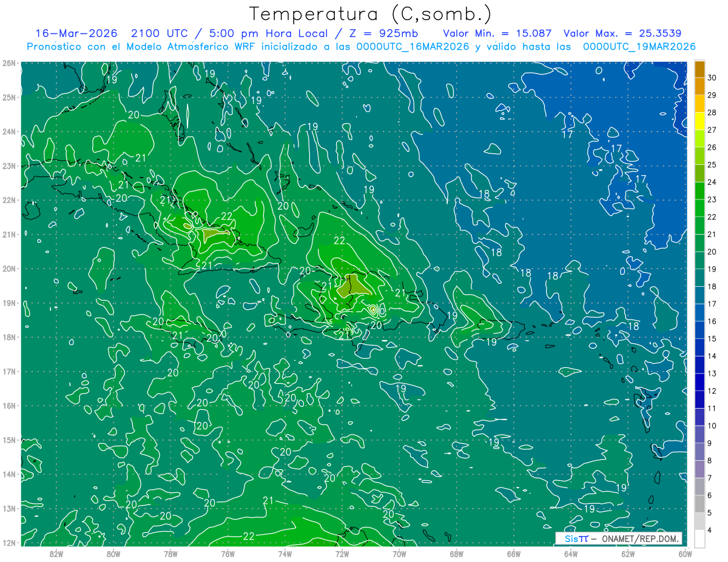
Task: Click the latitude axis label "13N"
Action: [8, 508]
